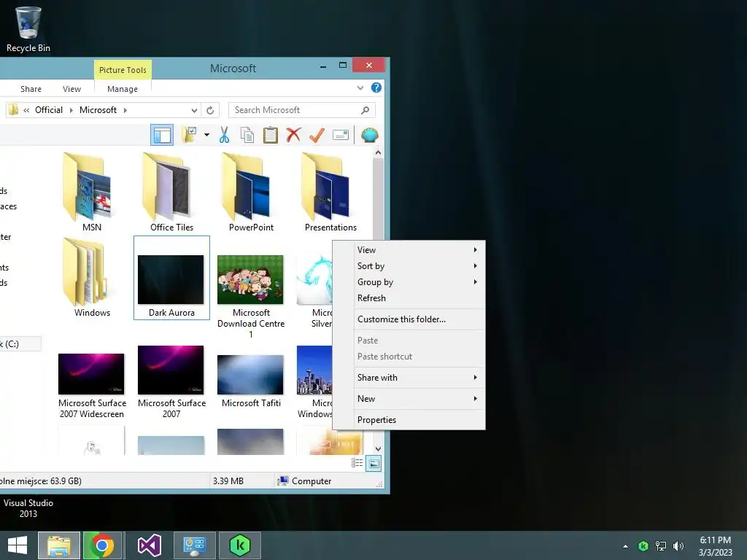Click the orange checkmark toolbar icon
The height and width of the screenshot is (560, 747).
[317, 135]
